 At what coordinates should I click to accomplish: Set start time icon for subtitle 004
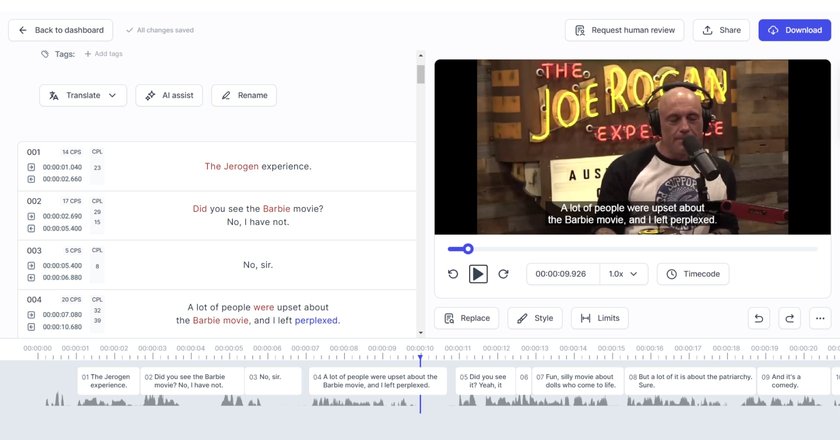click(31, 315)
